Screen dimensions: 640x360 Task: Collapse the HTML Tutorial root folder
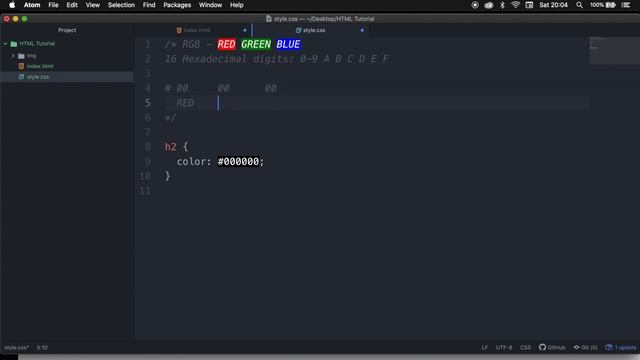point(6,44)
